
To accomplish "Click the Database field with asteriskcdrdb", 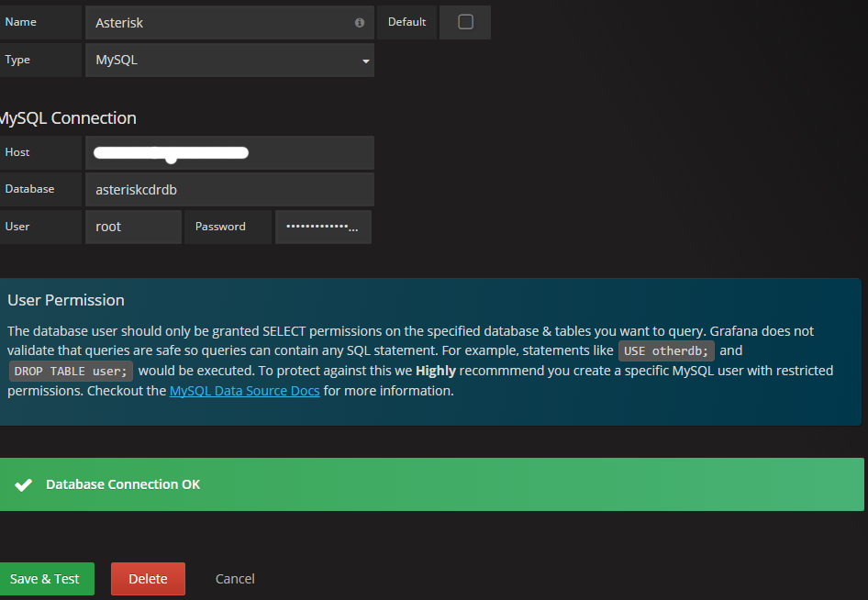I will [x=229, y=189].
